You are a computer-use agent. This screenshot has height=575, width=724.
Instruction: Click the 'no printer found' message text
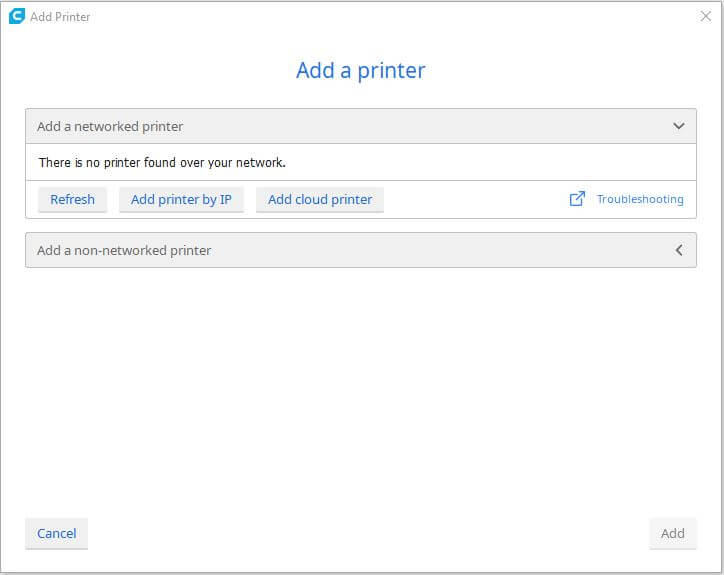pos(162,162)
